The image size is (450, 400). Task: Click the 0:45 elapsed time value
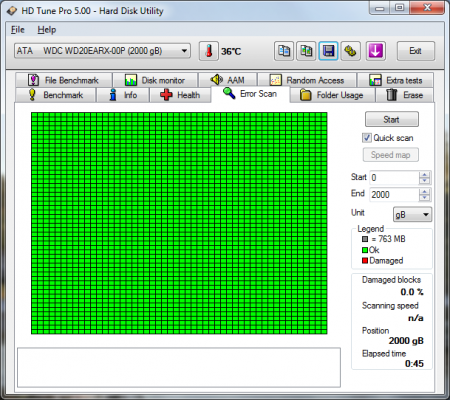pos(414,363)
